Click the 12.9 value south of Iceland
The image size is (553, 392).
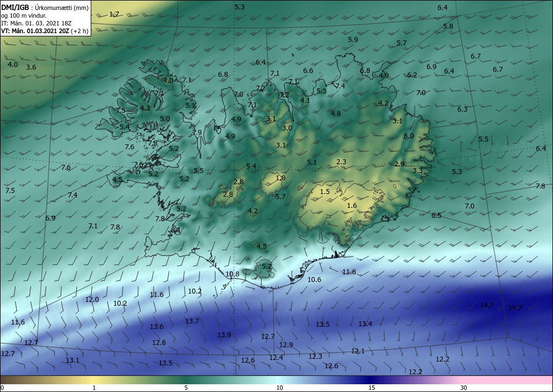286,345
